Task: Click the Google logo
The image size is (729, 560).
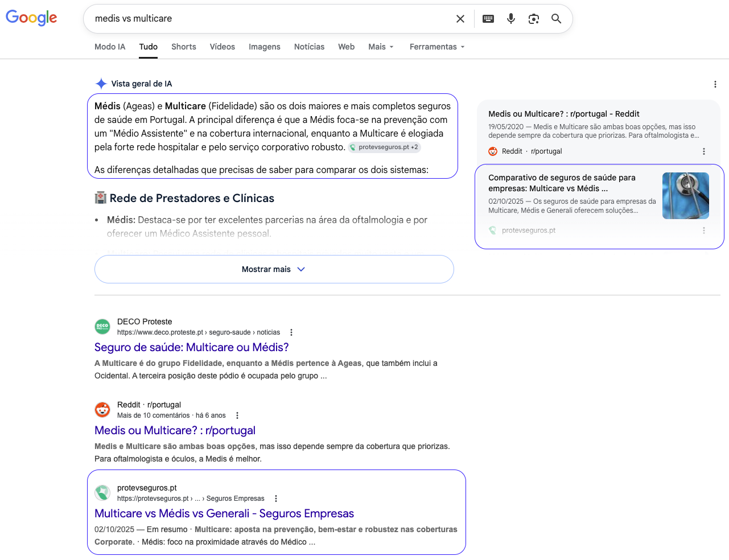Action: tap(31, 18)
